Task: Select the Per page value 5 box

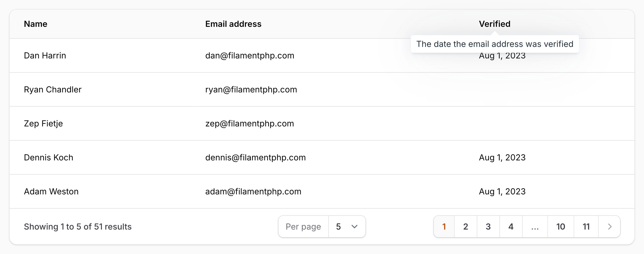Action: pyautogui.click(x=347, y=227)
